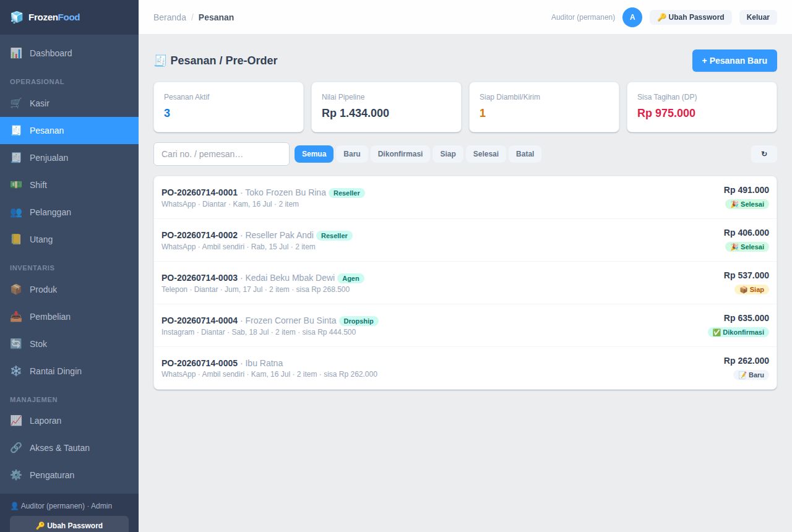
Task: Click the Pesanan Aktif summary card
Action: coord(228,107)
